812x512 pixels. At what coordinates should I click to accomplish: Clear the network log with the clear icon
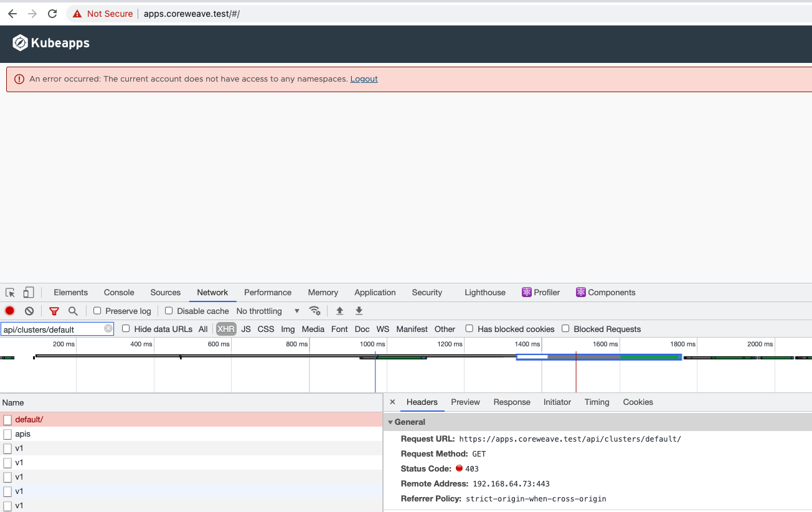pyautogui.click(x=29, y=310)
